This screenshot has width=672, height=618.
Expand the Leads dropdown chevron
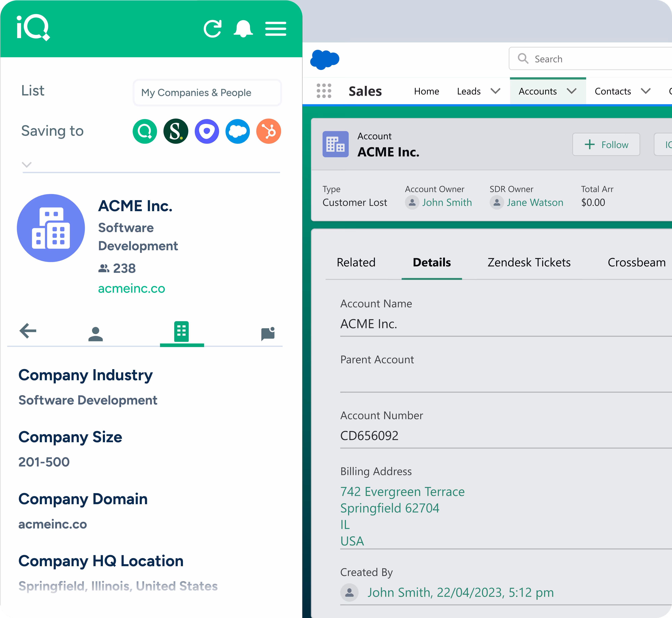[495, 91]
